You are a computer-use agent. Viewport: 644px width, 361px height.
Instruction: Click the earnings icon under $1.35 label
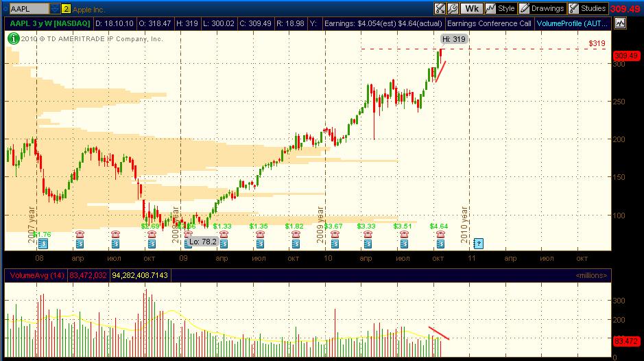tap(260, 244)
